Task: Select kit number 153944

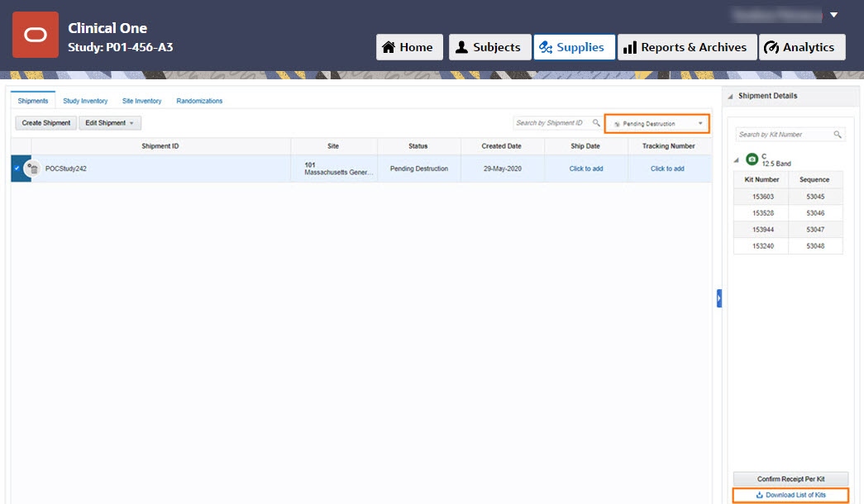Action: point(763,230)
